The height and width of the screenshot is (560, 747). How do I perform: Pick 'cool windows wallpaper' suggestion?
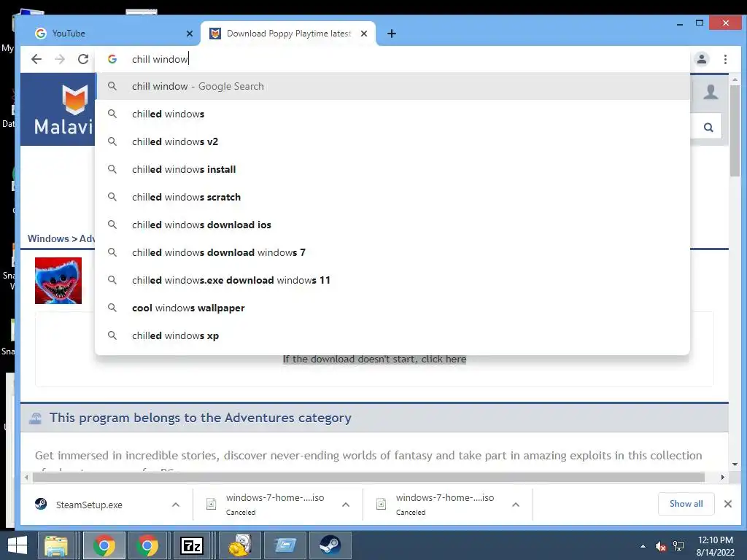point(392,308)
